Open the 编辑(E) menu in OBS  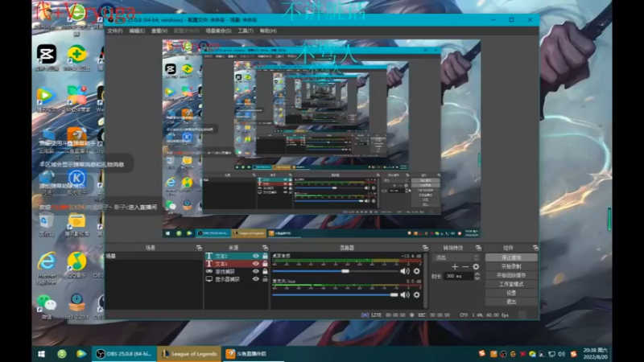coord(137,31)
